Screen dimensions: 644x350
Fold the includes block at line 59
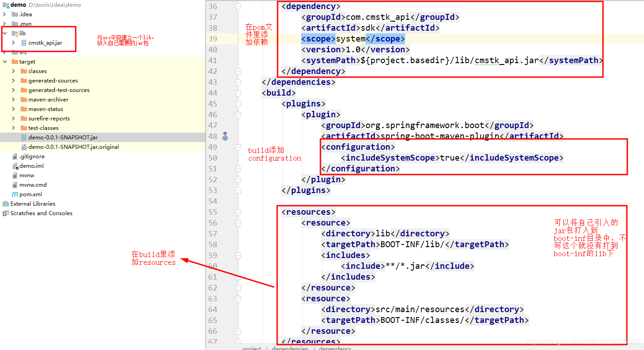(x=238, y=255)
